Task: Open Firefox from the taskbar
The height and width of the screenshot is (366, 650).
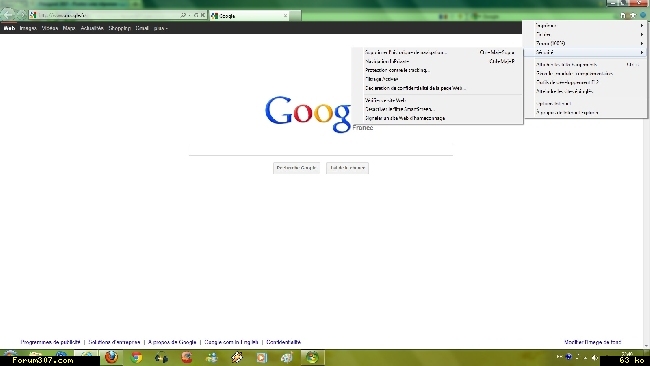Action: (111, 357)
